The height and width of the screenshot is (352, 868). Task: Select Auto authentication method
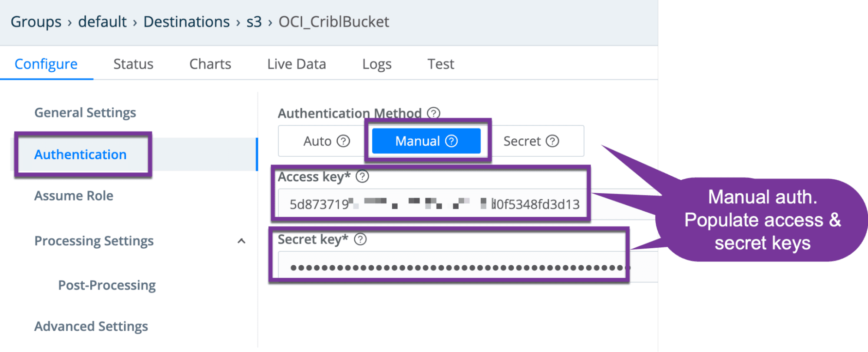coord(317,141)
